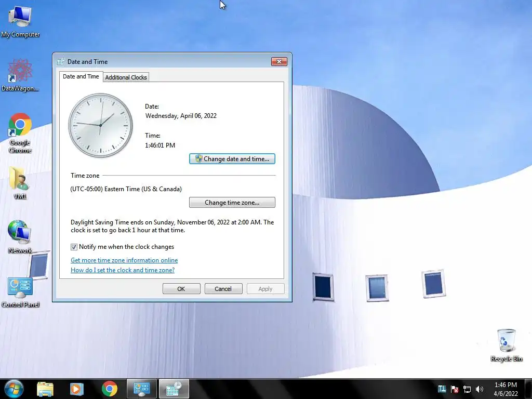The width and height of the screenshot is (532, 399).
Task: Open the DataWagon desktop shortcut
Action: (20, 75)
